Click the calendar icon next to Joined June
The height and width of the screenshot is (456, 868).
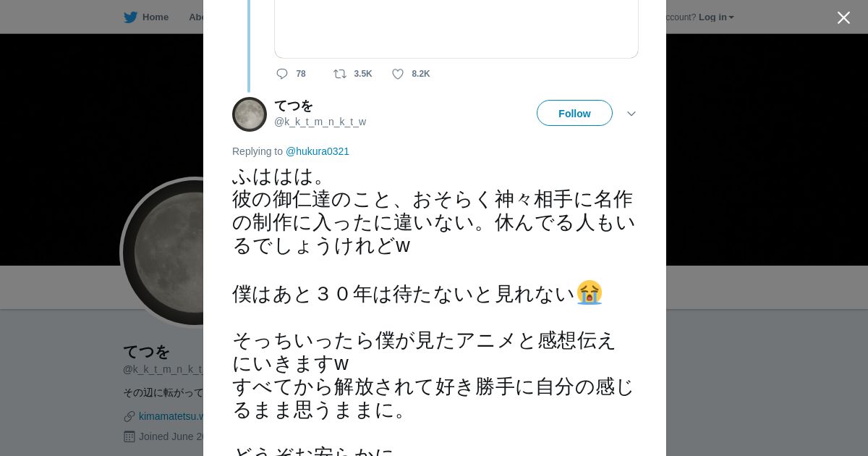click(x=129, y=436)
